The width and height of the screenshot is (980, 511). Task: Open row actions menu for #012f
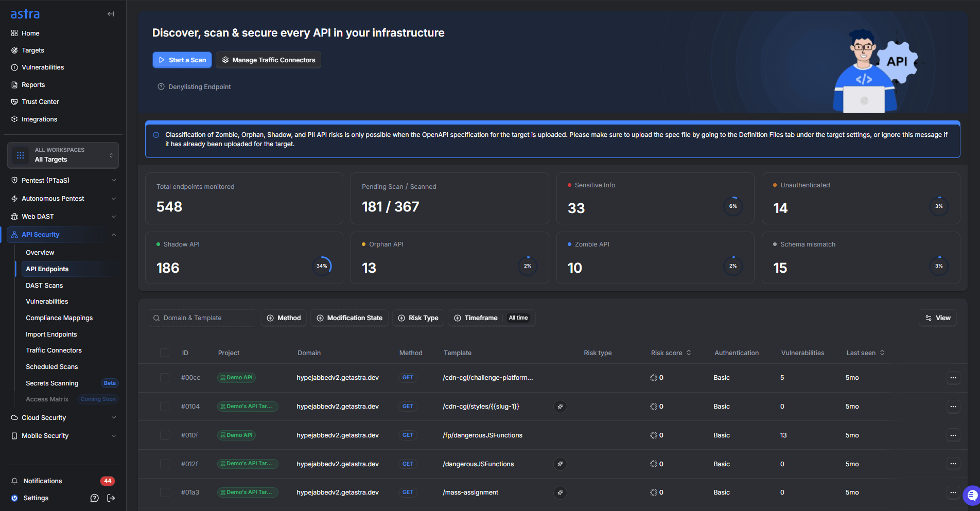coord(953,464)
